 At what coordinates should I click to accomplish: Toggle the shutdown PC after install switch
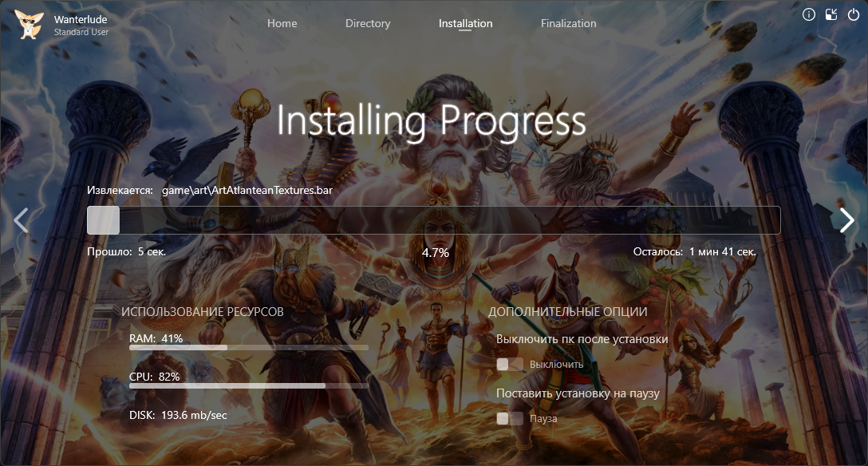(509, 364)
